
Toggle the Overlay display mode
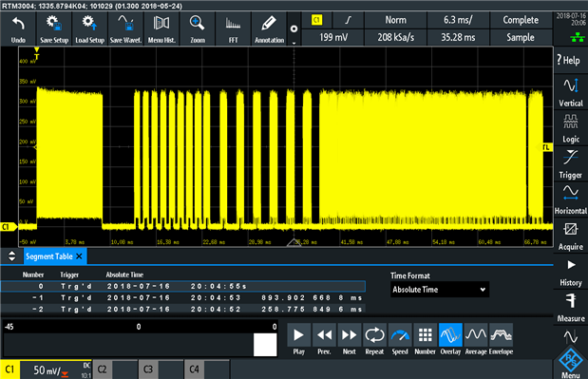pyautogui.click(x=450, y=339)
